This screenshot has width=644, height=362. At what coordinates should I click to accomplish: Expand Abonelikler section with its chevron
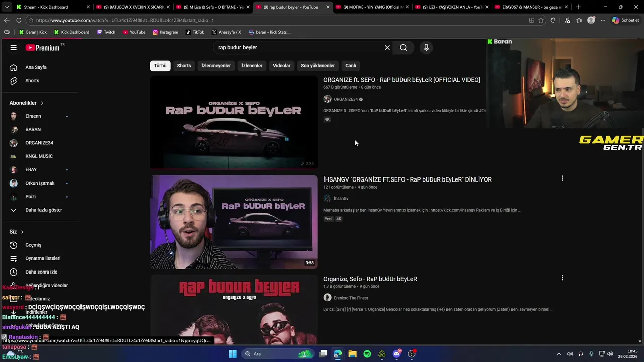42,103
